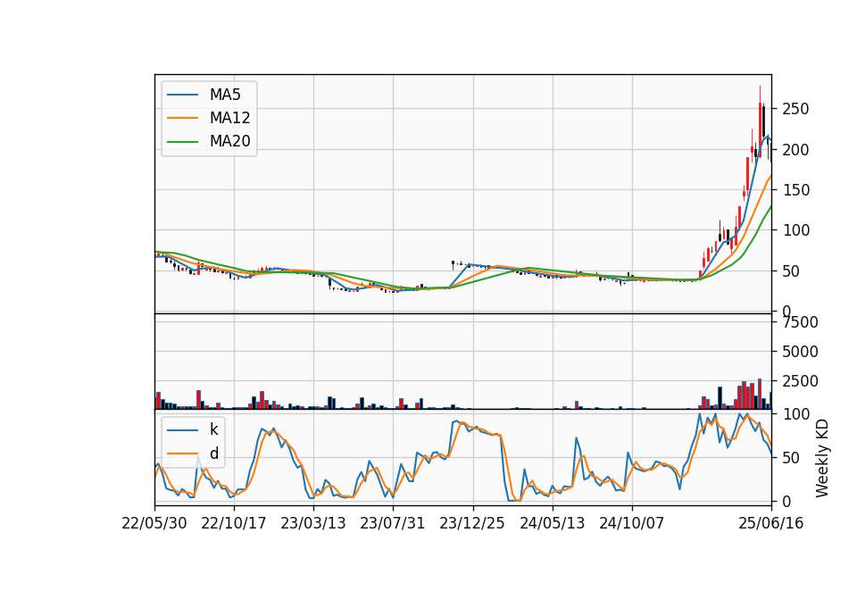Click the 23/12/25 date label
857x616 pixels.
[472, 523]
